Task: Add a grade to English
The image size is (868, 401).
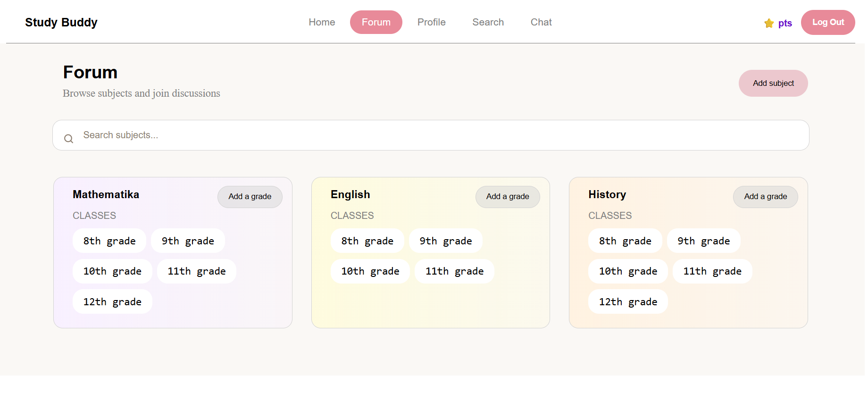Action: tap(507, 197)
